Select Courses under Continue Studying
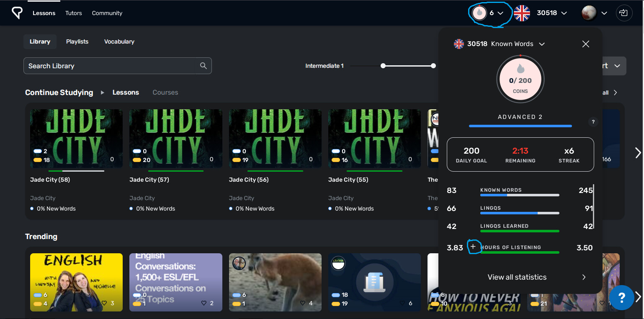 tap(165, 93)
